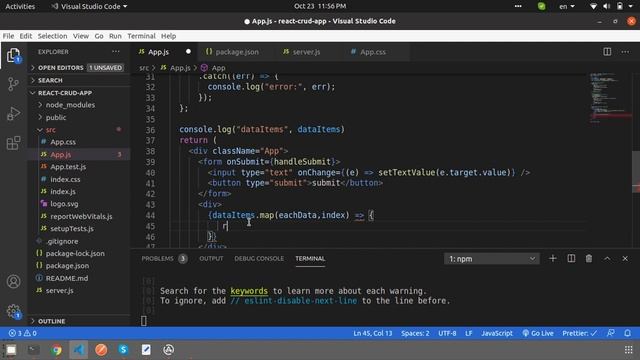Open the Manage gear icon

(x=13, y=311)
